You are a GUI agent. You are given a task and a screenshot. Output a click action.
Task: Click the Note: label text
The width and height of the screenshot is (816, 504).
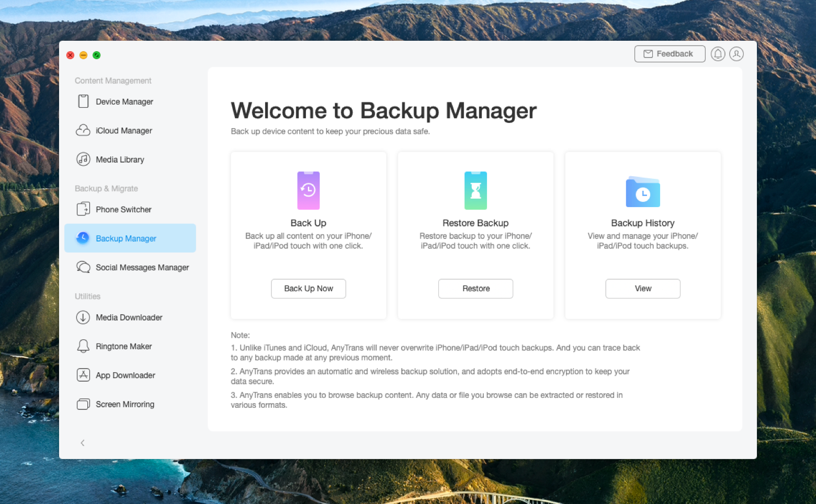(241, 335)
